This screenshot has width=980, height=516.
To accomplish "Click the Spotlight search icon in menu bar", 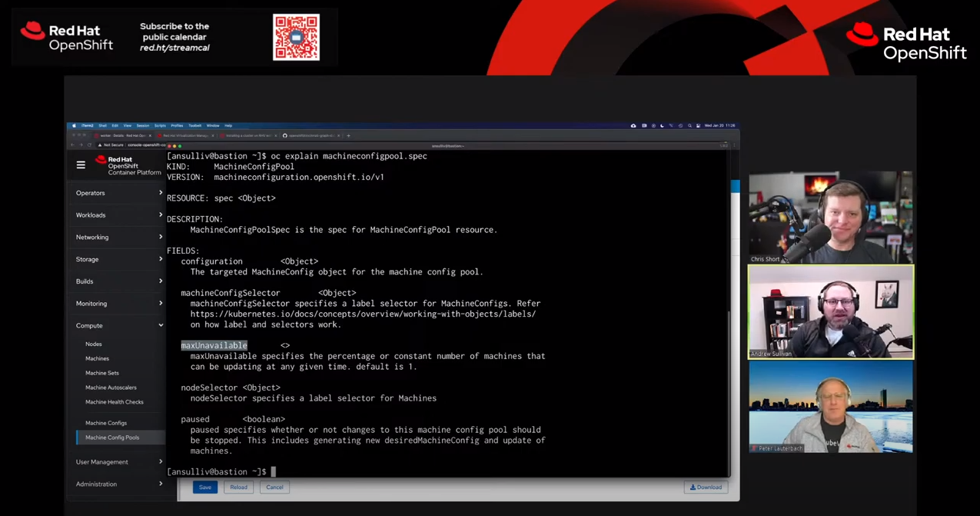I will coord(689,125).
